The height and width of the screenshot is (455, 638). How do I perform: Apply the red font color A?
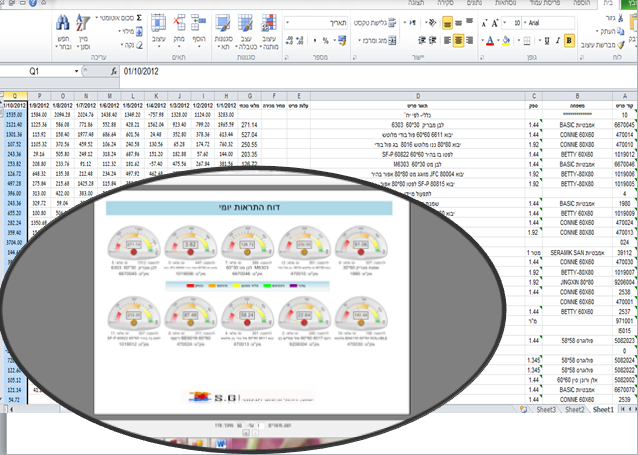pyautogui.click(x=490, y=41)
